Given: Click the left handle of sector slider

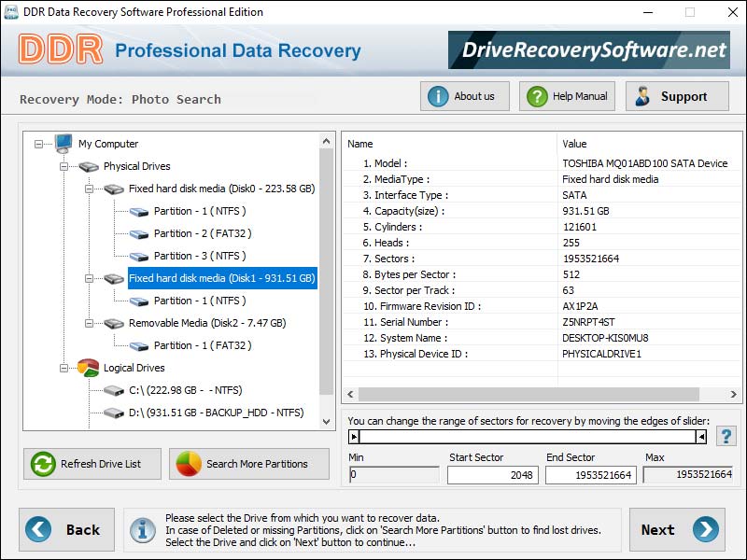Looking at the screenshot, I should tap(354, 436).
